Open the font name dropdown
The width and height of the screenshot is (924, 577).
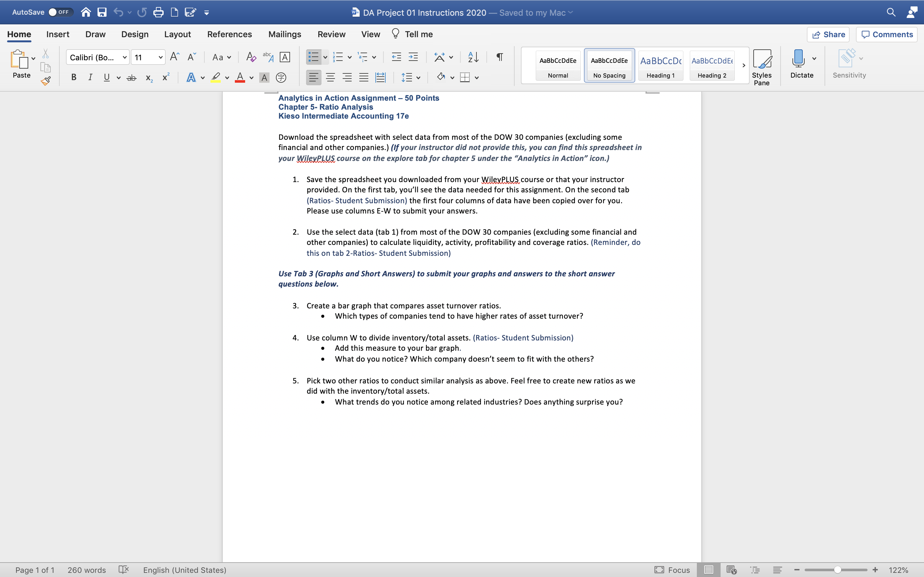pyautogui.click(x=124, y=57)
